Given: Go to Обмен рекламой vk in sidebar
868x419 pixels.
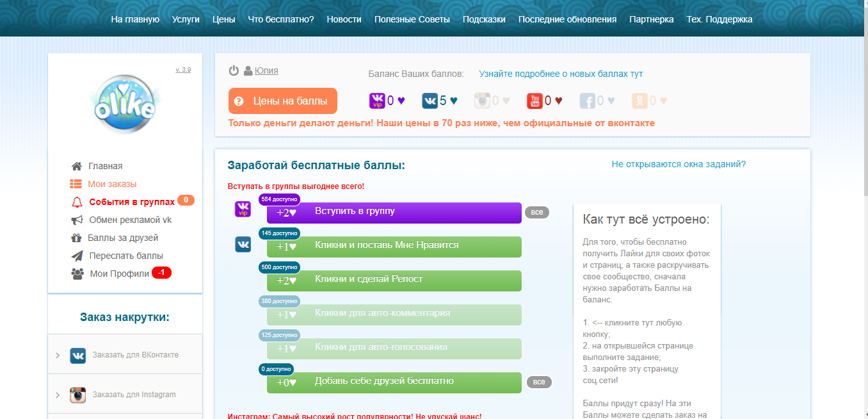Looking at the screenshot, I should click(x=131, y=220).
